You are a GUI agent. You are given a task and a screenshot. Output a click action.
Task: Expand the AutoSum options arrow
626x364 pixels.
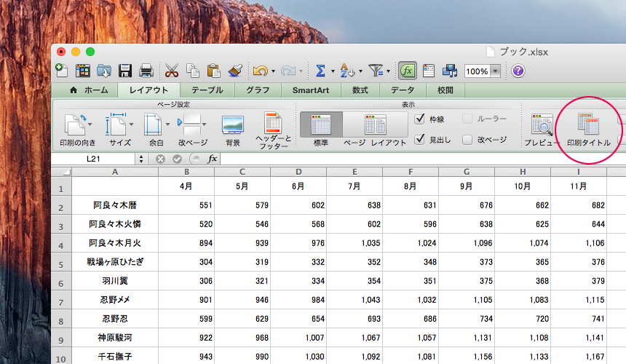[333, 71]
